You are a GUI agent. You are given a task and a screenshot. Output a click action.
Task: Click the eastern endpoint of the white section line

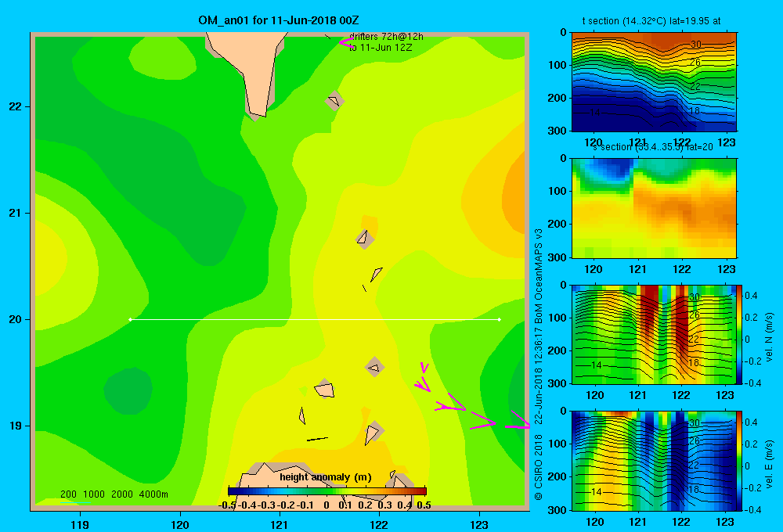pyautogui.click(x=500, y=319)
